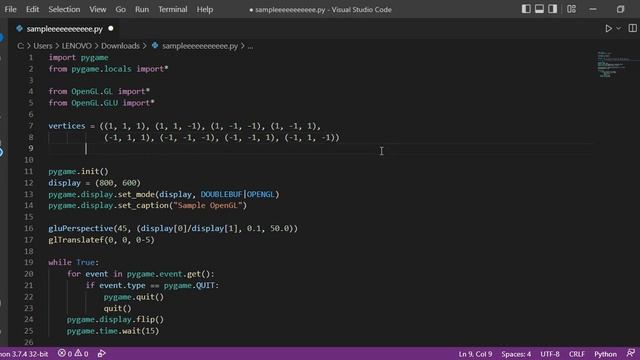Open the Edit menu
The image size is (640, 360).
pyautogui.click(x=32, y=9)
